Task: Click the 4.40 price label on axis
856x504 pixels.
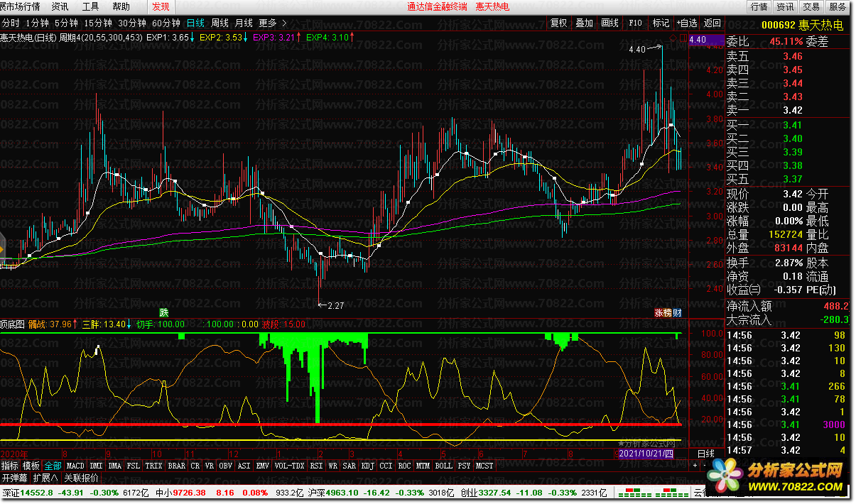Action: coord(705,40)
